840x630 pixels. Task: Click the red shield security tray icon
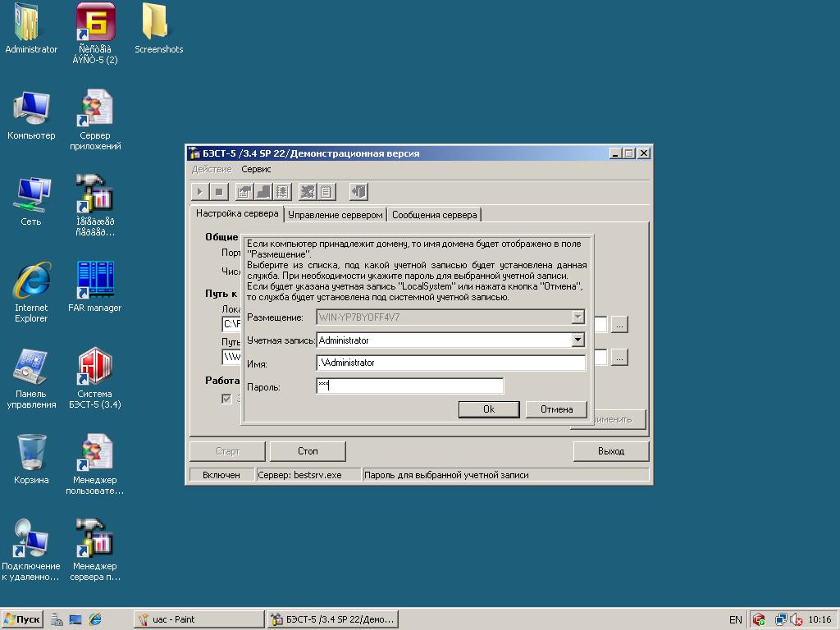click(x=759, y=620)
